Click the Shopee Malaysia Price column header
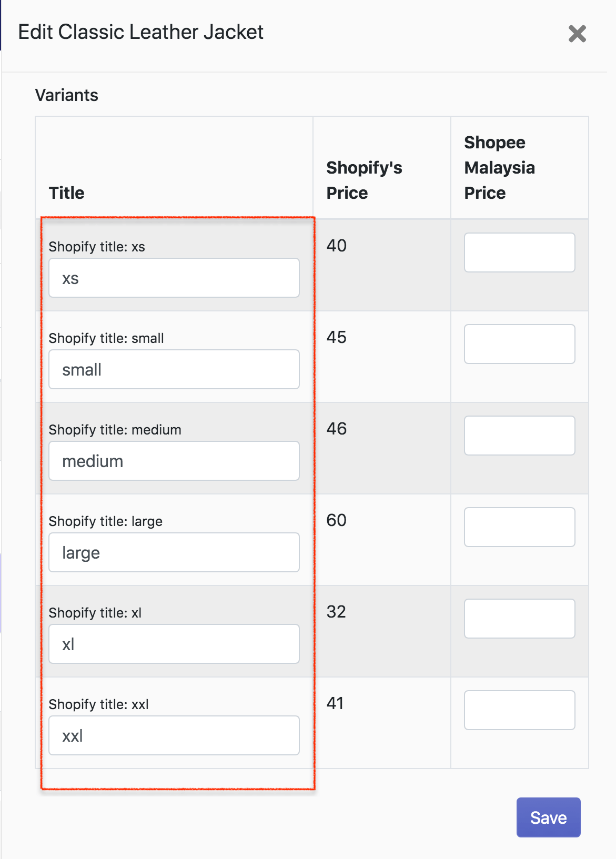Screen dimensions: 616x859 tap(499, 168)
